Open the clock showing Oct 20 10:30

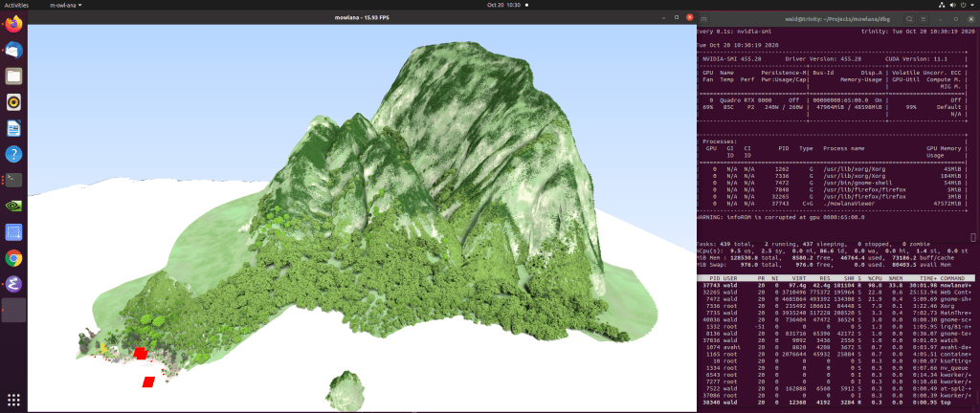[x=489, y=5]
